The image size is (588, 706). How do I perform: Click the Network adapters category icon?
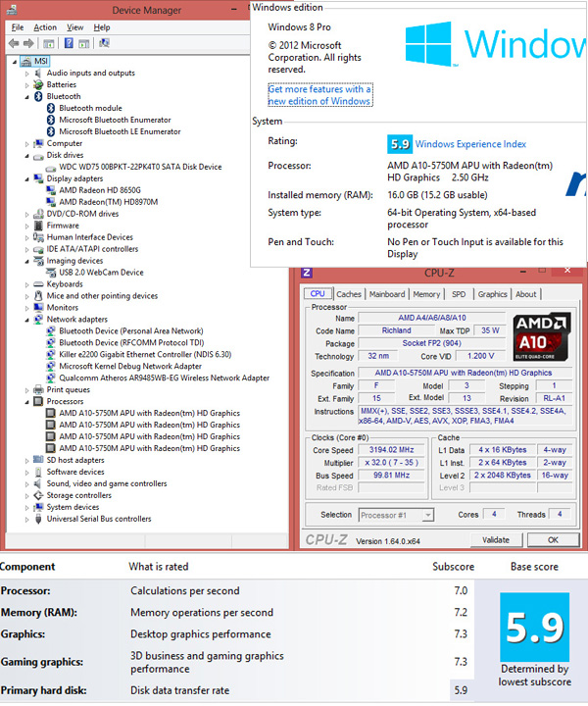pyautogui.click(x=38, y=320)
